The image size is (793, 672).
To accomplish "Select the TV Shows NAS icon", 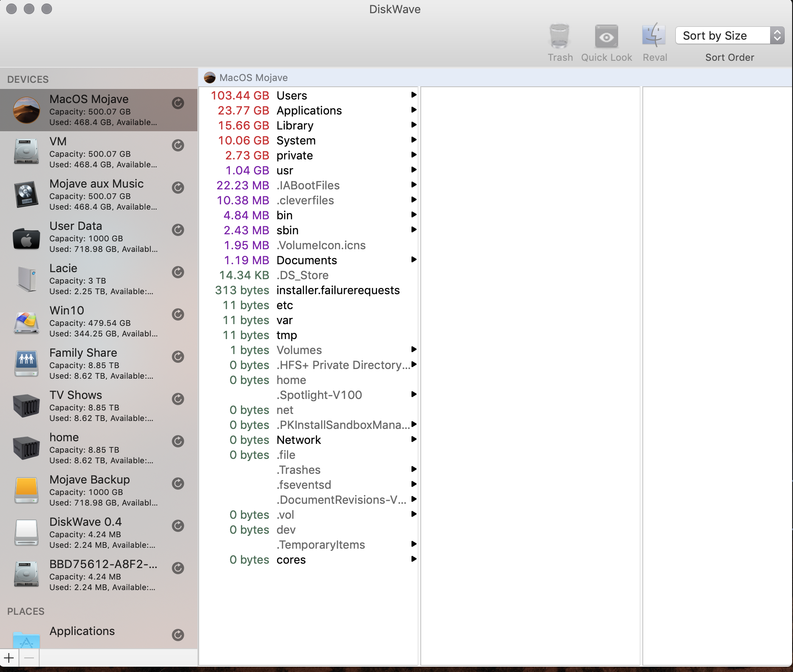I will 26,406.
